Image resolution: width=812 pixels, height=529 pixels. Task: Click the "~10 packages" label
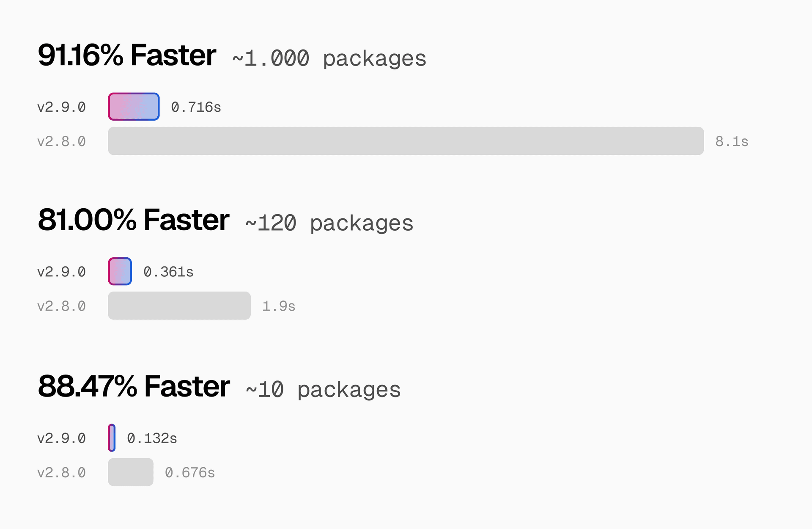point(323,389)
